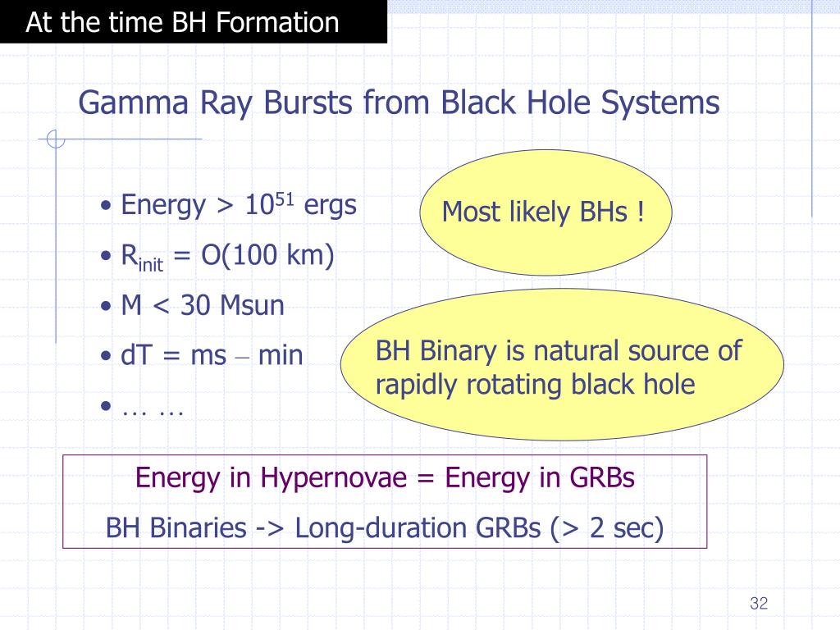The image size is (840, 630).
Task: Click the line 'BH Binary is natural source of'
Action: 558,351
